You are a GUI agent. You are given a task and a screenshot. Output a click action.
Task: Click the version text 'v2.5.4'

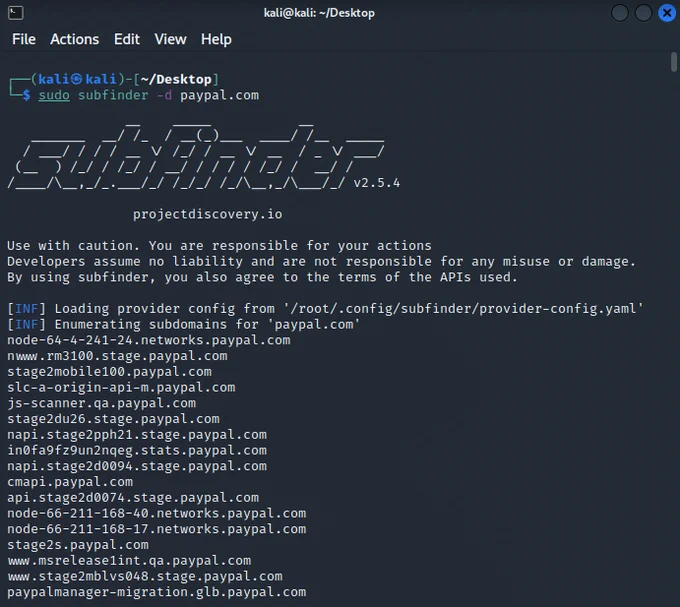click(377, 183)
